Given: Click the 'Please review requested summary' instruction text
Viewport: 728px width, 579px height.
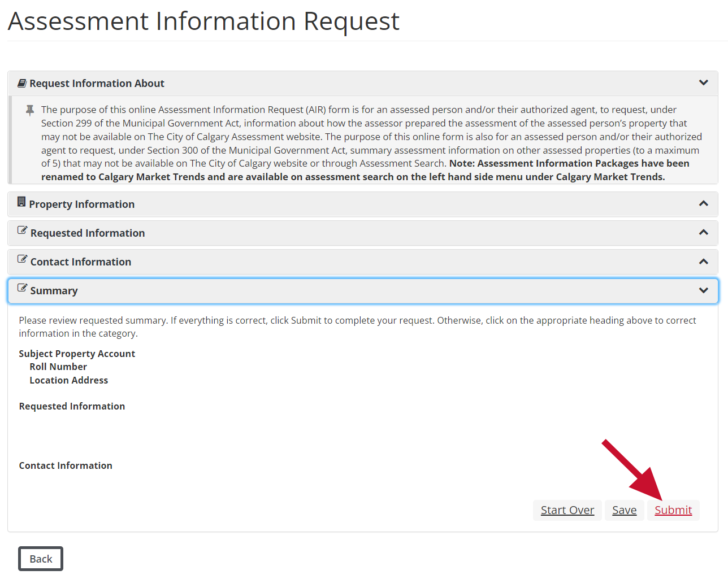Looking at the screenshot, I should (x=357, y=326).
